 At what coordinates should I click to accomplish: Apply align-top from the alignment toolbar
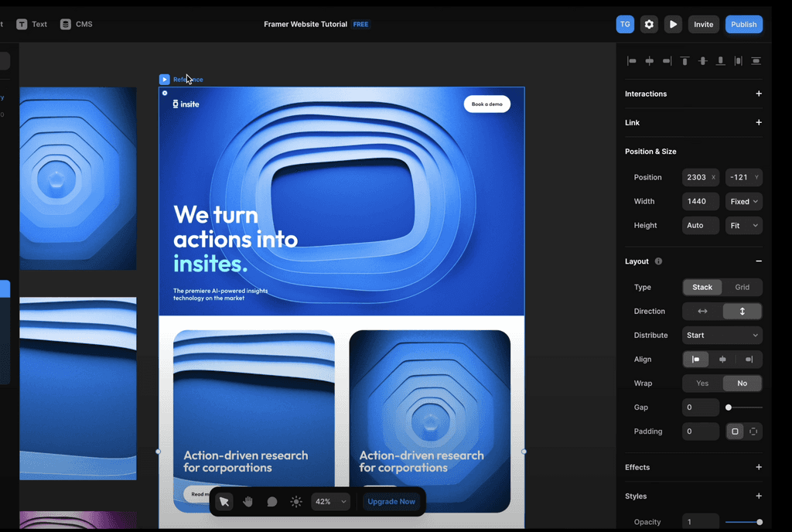pyautogui.click(x=684, y=60)
